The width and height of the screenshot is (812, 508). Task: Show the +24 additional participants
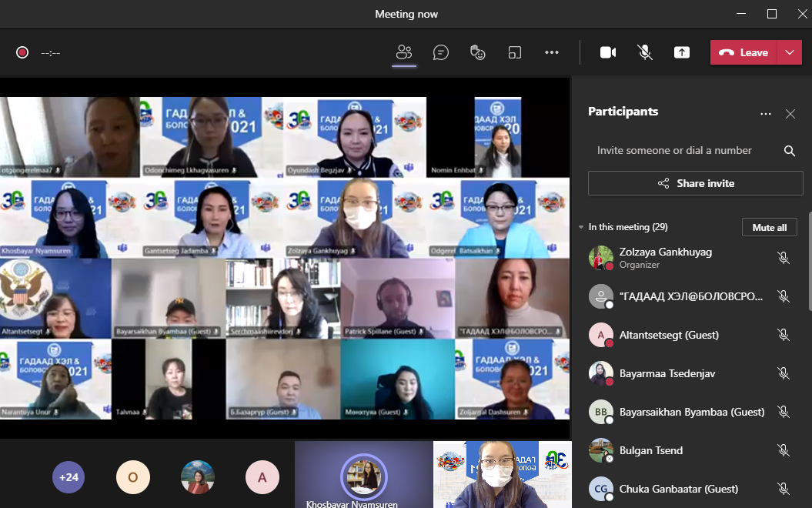tap(69, 477)
